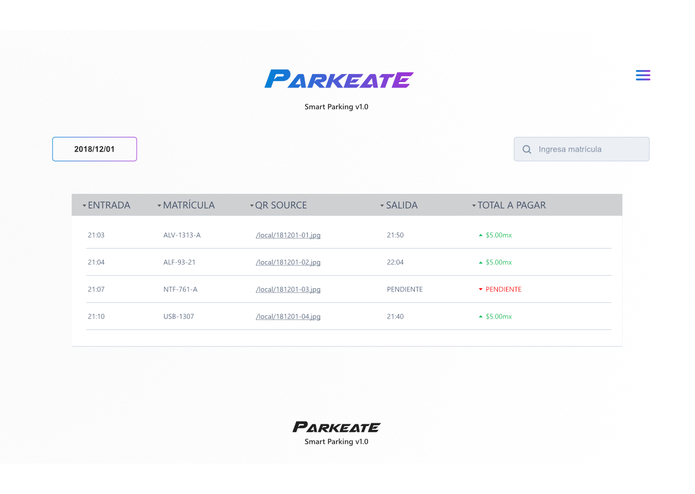Select plate NTF-761-A

click(180, 289)
